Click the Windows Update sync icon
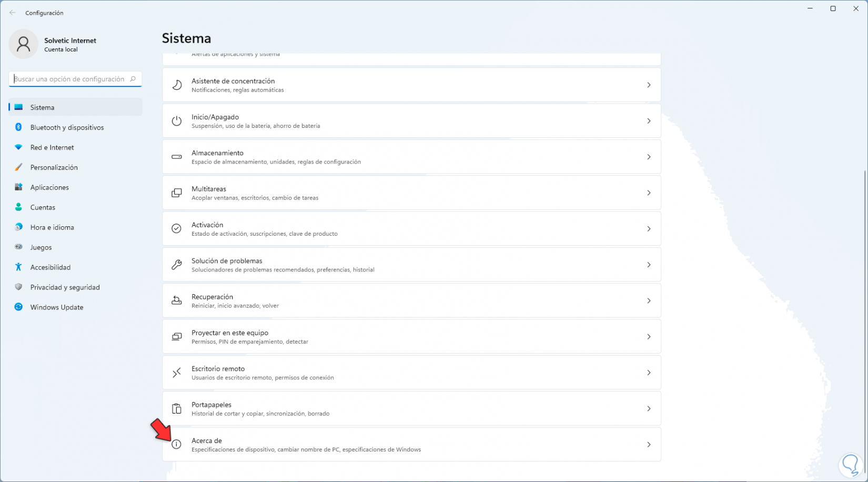Image resolution: width=868 pixels, height=482 pixels. point(18,307)
